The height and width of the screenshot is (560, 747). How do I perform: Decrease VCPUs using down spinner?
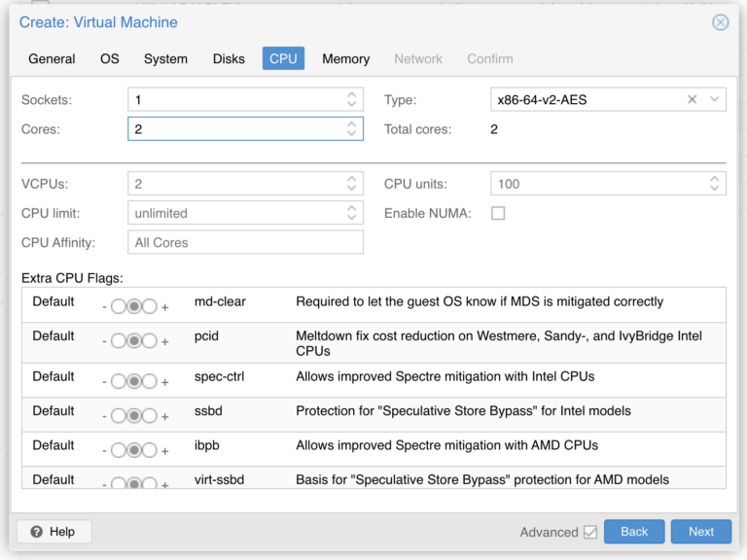(x=351, y=188)
